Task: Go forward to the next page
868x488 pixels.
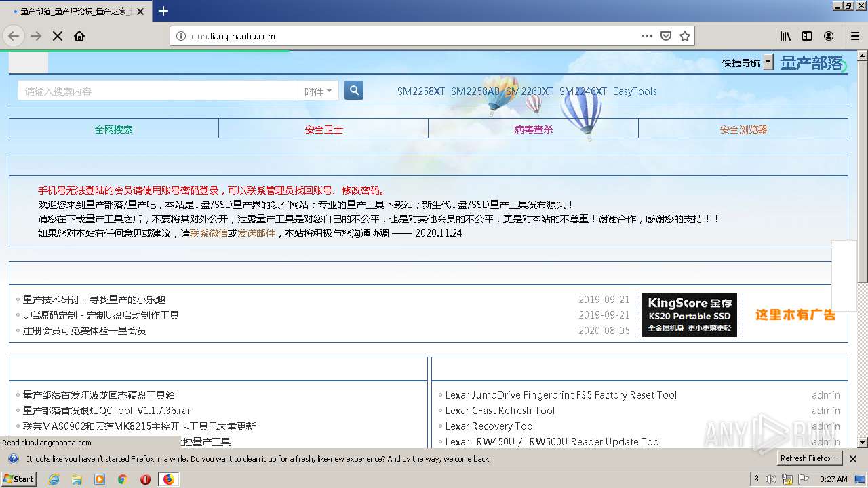Action: [36, 36]
